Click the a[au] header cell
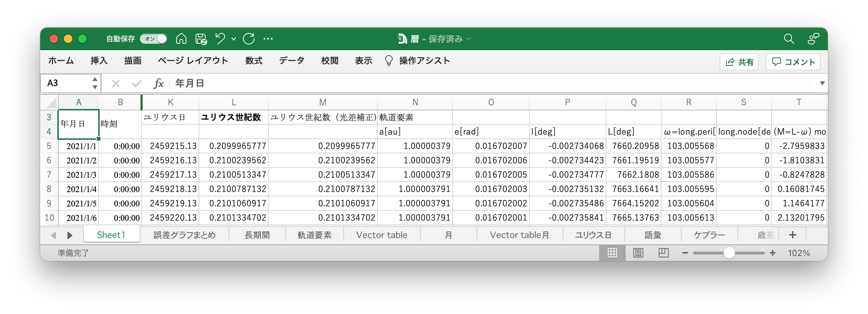Viewport: 868px width, 314px height. tap(415, 132)
